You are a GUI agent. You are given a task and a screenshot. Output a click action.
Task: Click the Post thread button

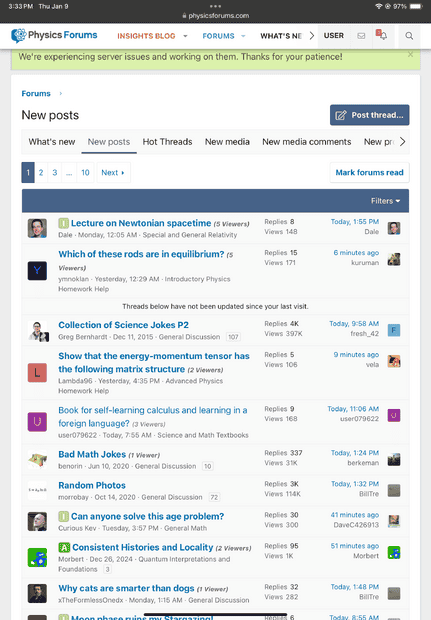coord(370,115)
